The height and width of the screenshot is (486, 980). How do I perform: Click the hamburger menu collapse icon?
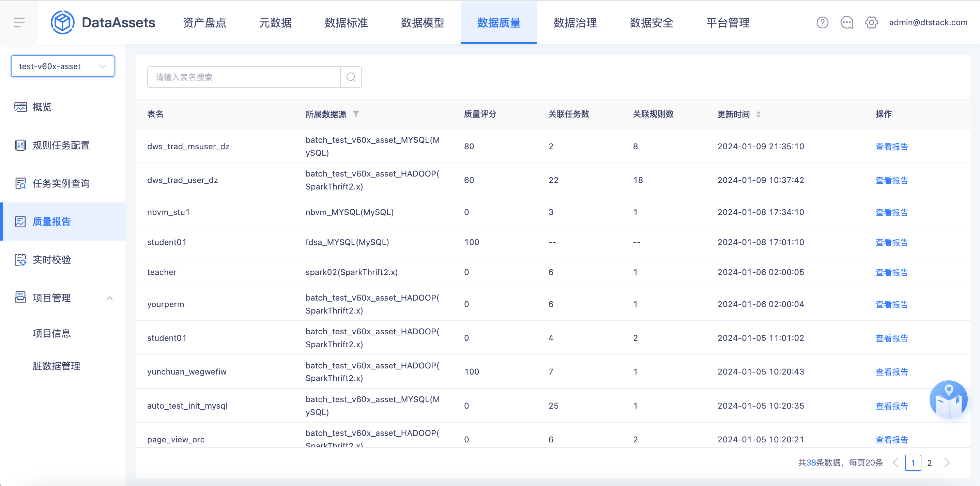(19, 22)
